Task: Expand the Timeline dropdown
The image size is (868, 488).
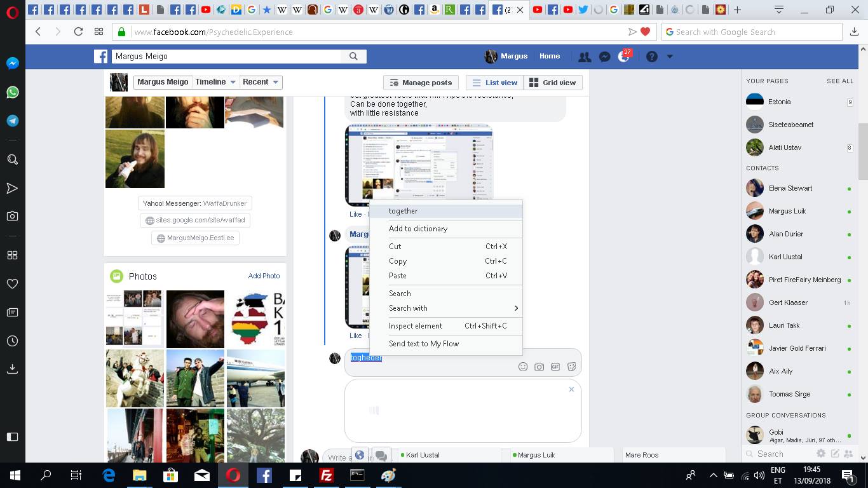Action: click(x=216, y=82)
